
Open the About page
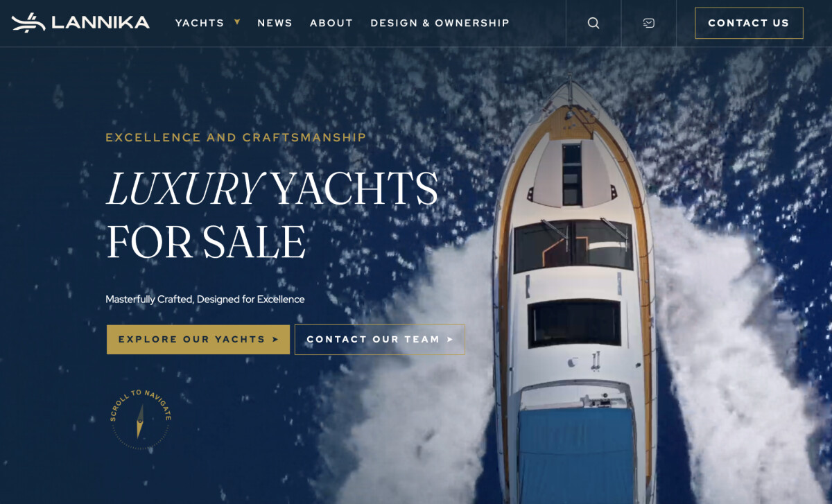tap(331, 23)
